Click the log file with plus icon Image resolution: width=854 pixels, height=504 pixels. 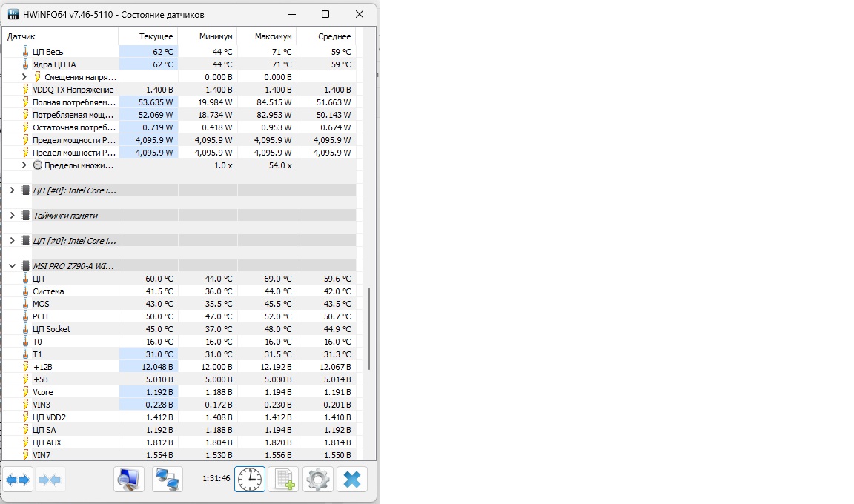pyautogui.click(x=284, y=480)
